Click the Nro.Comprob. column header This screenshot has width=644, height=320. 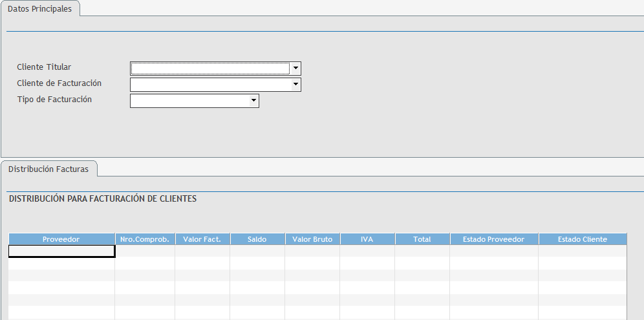click(144, 239)
